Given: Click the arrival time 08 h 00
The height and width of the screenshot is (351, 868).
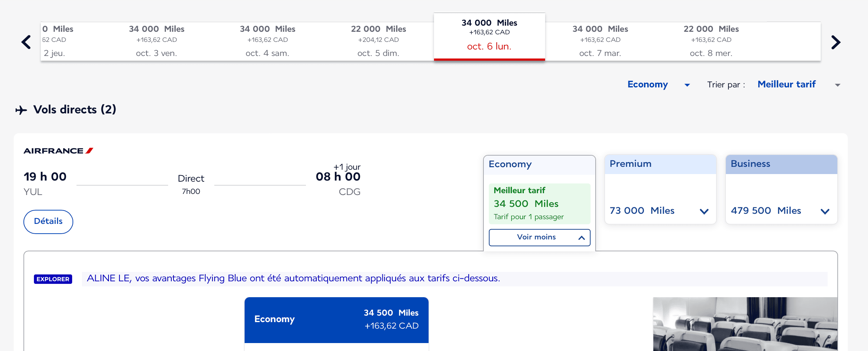Looking at the screenshot, I should pos(338,177).
